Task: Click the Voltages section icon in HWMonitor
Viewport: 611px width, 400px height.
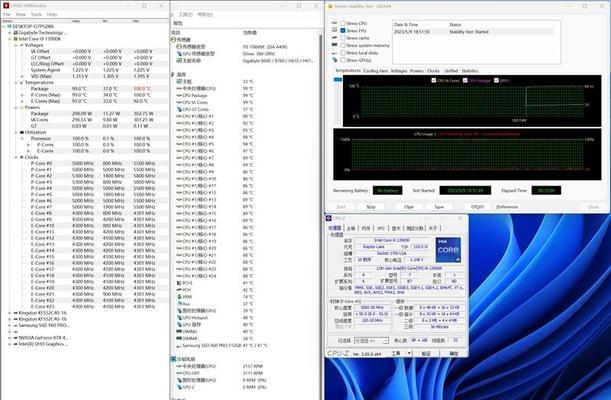Action: point(22,45)
